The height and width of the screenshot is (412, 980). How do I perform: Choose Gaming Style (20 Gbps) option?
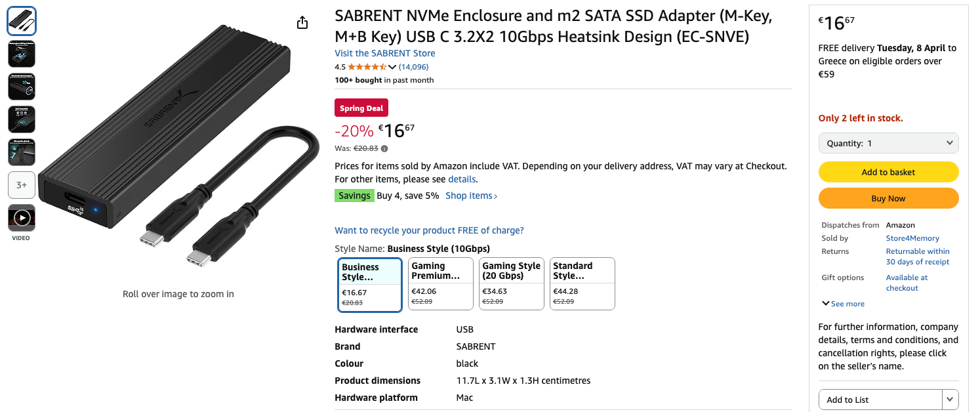[512, 283]
